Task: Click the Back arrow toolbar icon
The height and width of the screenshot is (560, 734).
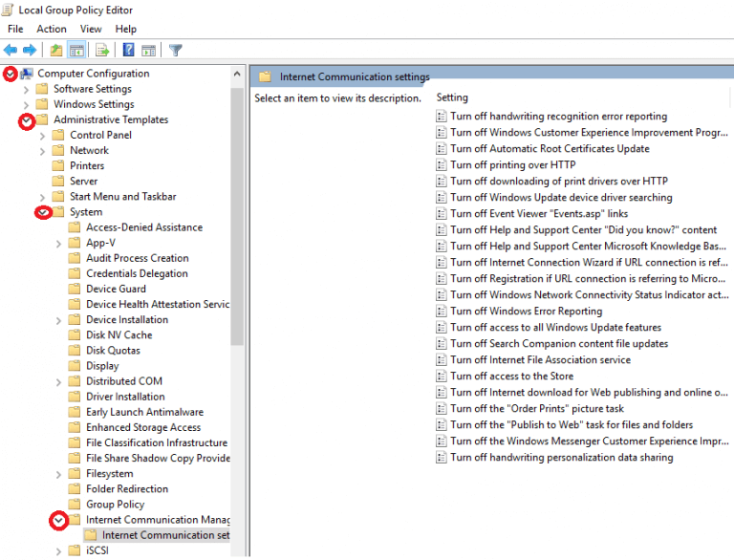Action: tap(11, 50)
